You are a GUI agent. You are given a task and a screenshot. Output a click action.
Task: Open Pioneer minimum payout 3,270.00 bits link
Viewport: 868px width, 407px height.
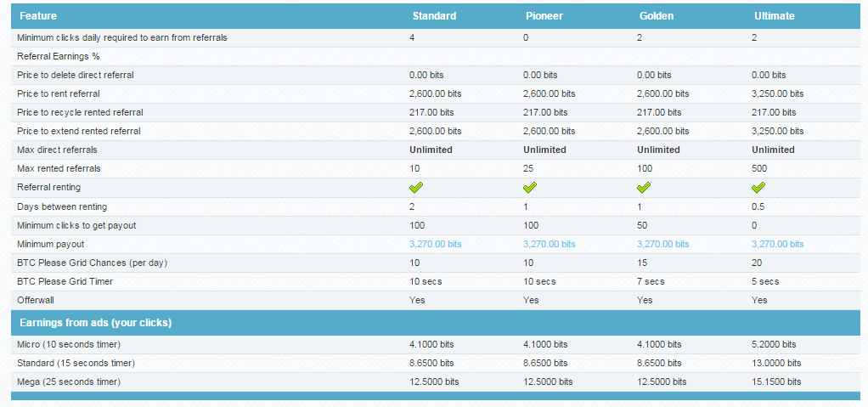click(x=550, y=244)
